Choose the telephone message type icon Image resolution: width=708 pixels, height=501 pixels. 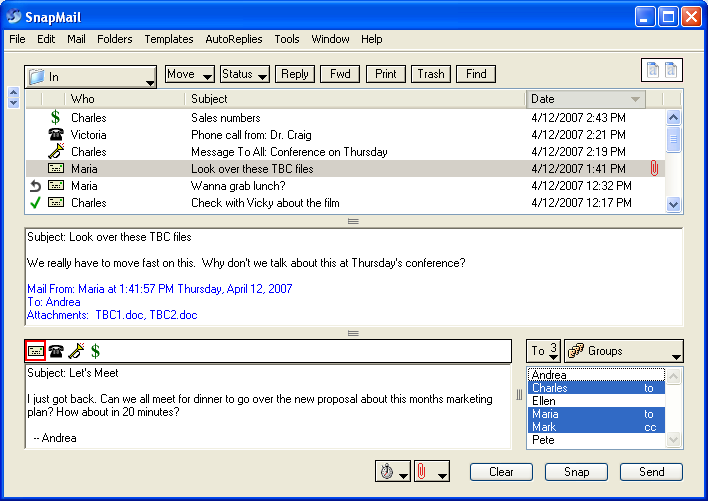[56, 351]
